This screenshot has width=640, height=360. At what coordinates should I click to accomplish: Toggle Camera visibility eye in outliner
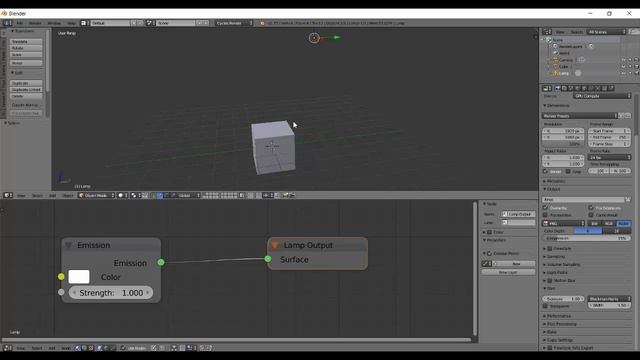click(x=623, y=60)
